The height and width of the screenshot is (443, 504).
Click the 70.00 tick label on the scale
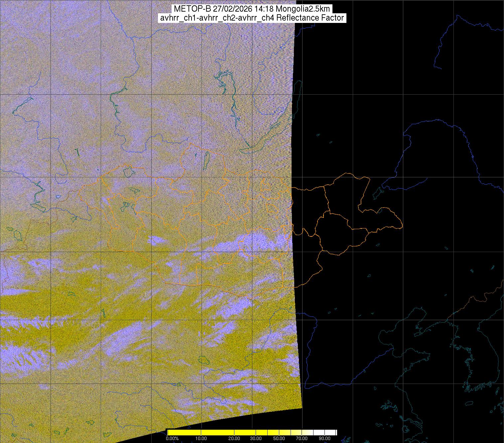tap(302, 439)
